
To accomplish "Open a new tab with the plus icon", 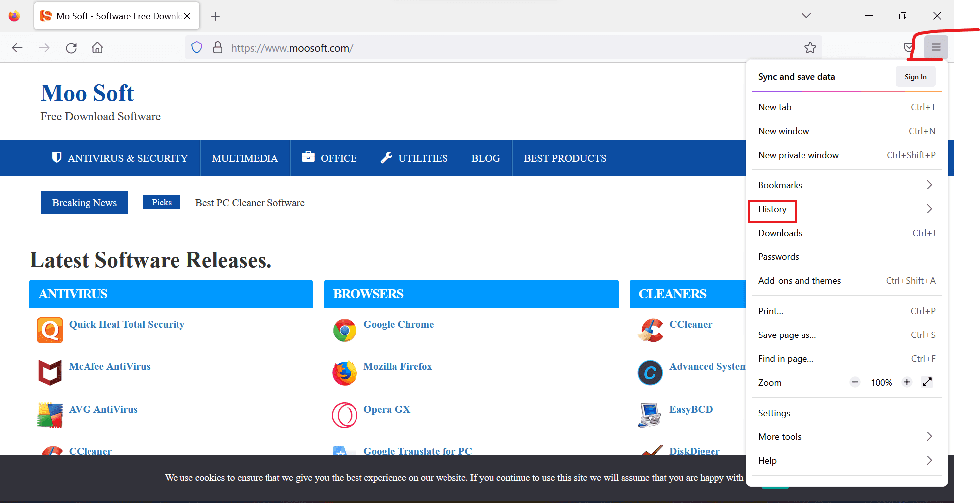I will (x=215, y=16).
